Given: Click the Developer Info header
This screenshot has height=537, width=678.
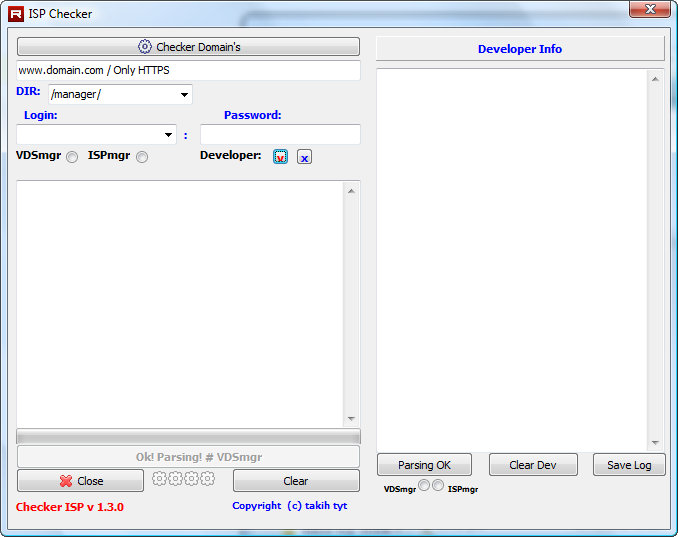Looking at the screenshot, I should 520,49.
